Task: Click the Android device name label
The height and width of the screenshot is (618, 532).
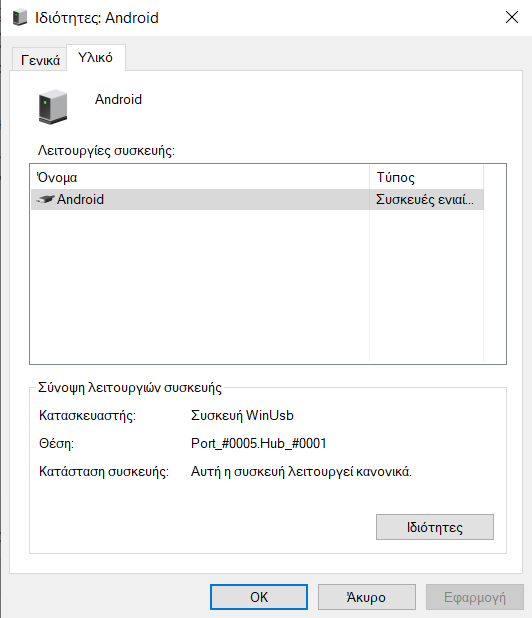Action: (x=118, y=99)
